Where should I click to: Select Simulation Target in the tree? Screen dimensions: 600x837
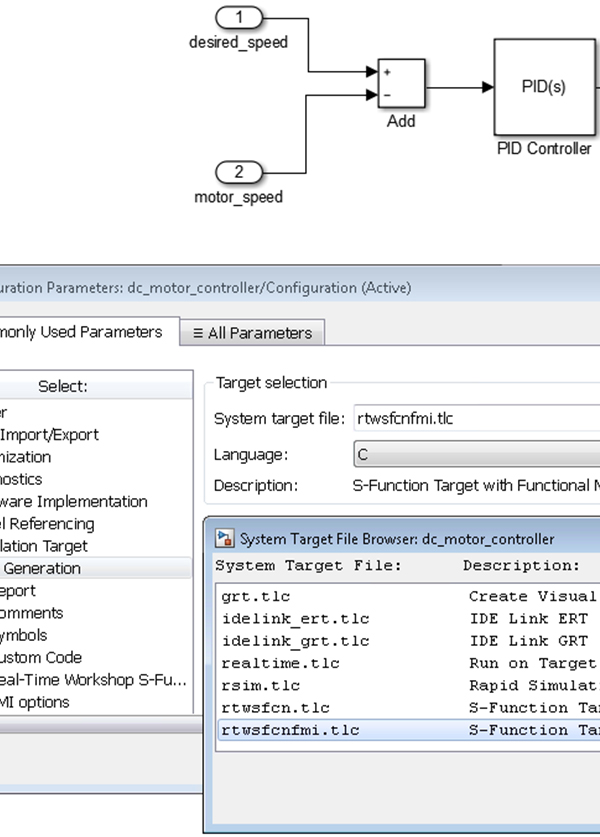click(45, 546)
